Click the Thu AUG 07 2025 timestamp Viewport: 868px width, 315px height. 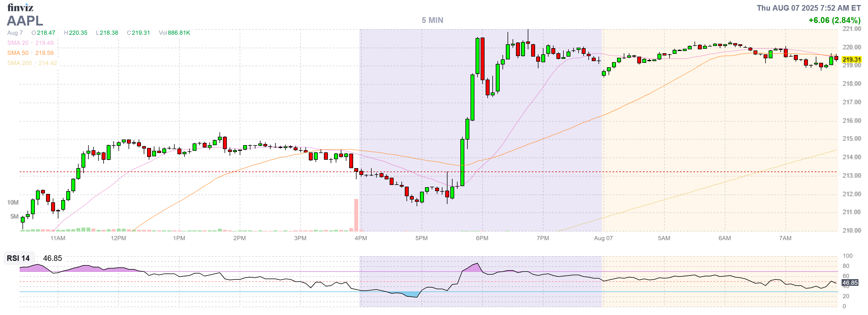coord(808,8)
